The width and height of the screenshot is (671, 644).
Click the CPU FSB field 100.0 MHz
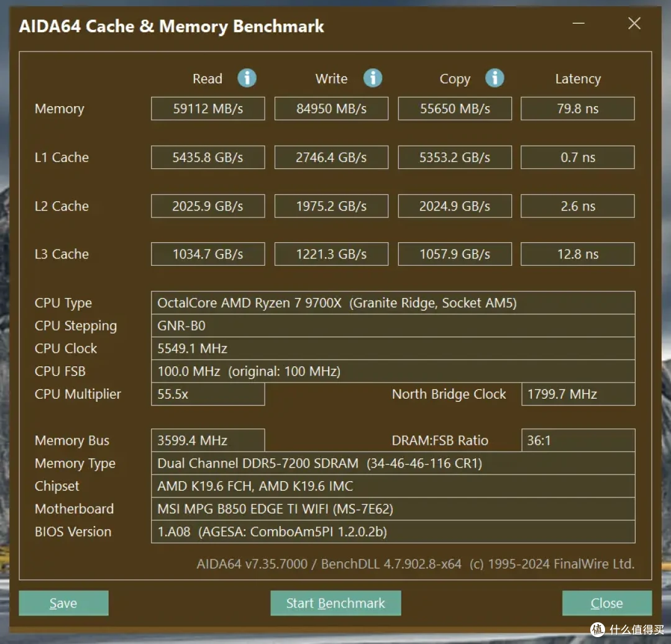pos(393,371)
